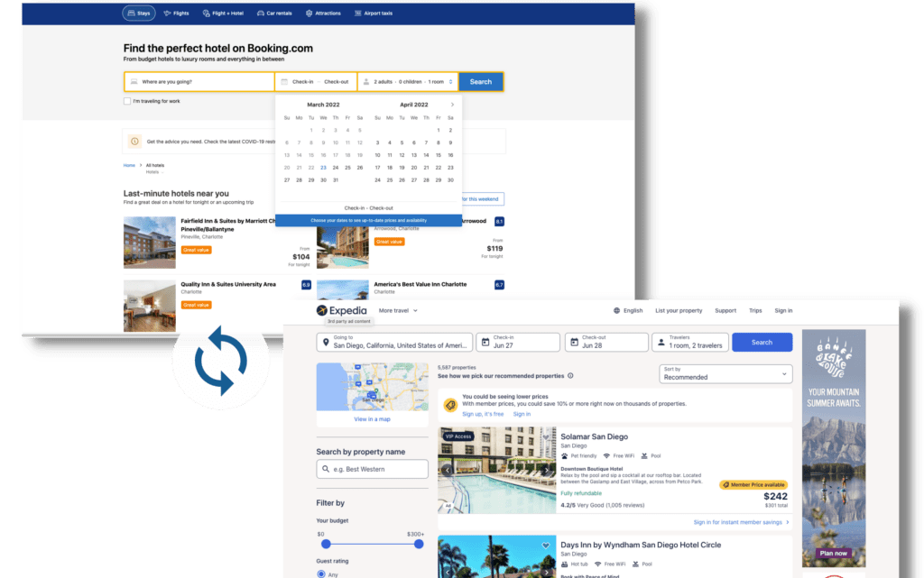Save Solamar San Diego with heart icon
This screenshot has width=924, height=578.
coord(546,436)
